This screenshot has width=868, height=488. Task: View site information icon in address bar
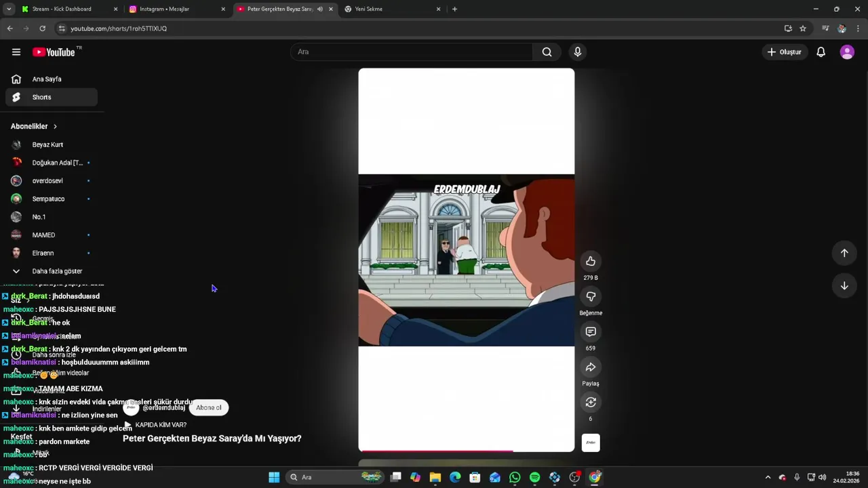[62, 28]
